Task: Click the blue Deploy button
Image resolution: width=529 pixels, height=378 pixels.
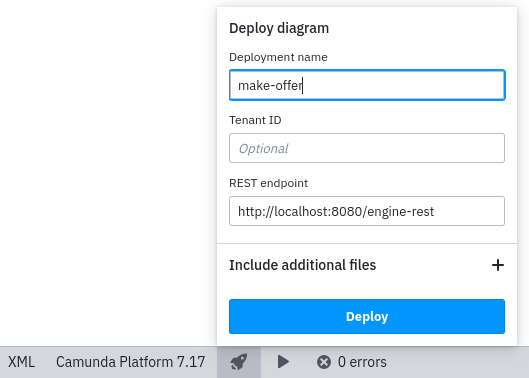Action: coord(367,317)
